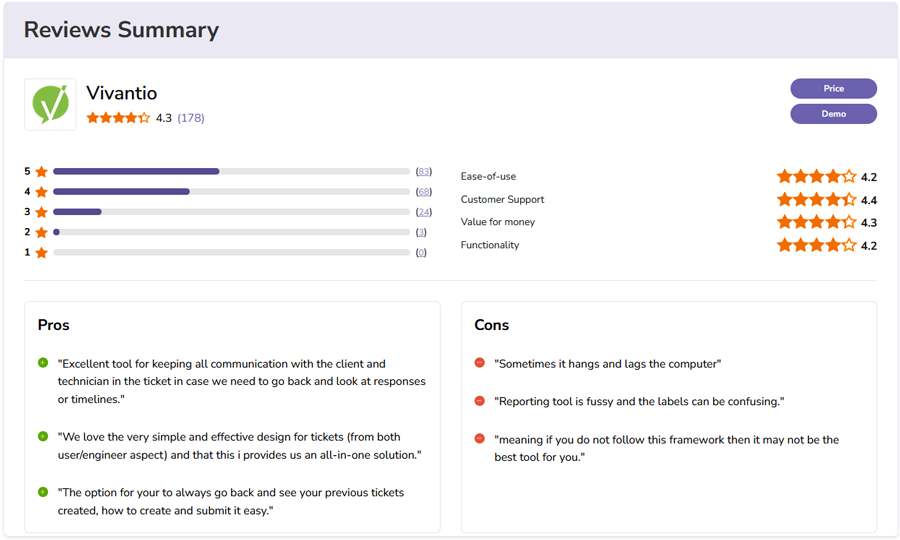The image size is (900, 540).
Task: Open the (3) two-star reviews link
Action: [421, 232]
